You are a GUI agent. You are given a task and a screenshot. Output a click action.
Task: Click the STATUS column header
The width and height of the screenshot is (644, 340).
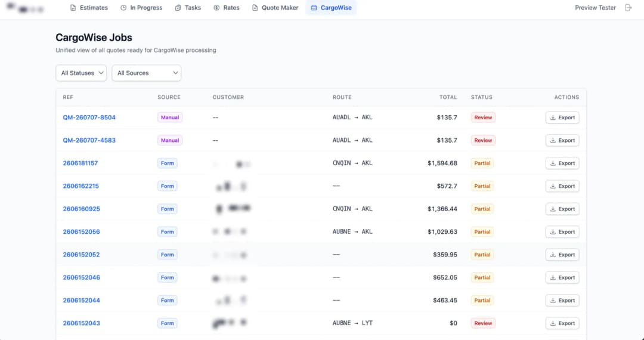tap(482, 97)
